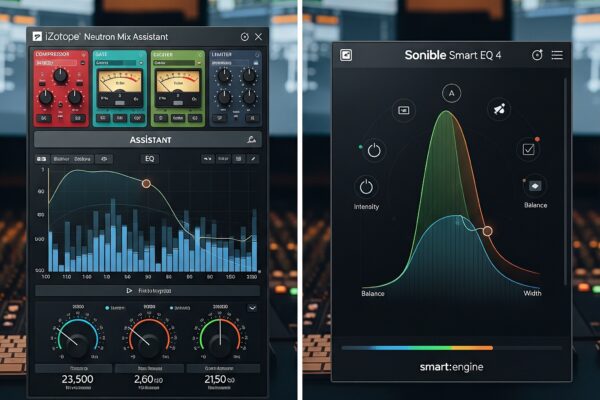Image resolution: width=600 pixels, height=400 pixels.
Task: Click the blue-arc knob above 23,500
Action: (x=78, y=343)
